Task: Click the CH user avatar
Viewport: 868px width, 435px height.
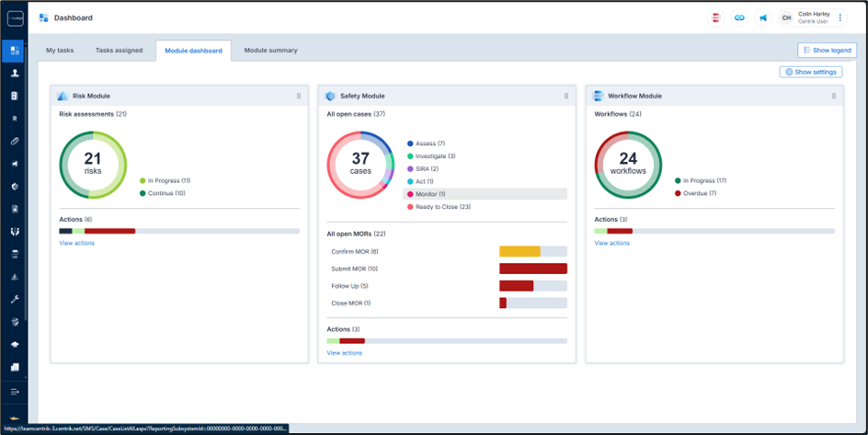Action: (786, 17)
